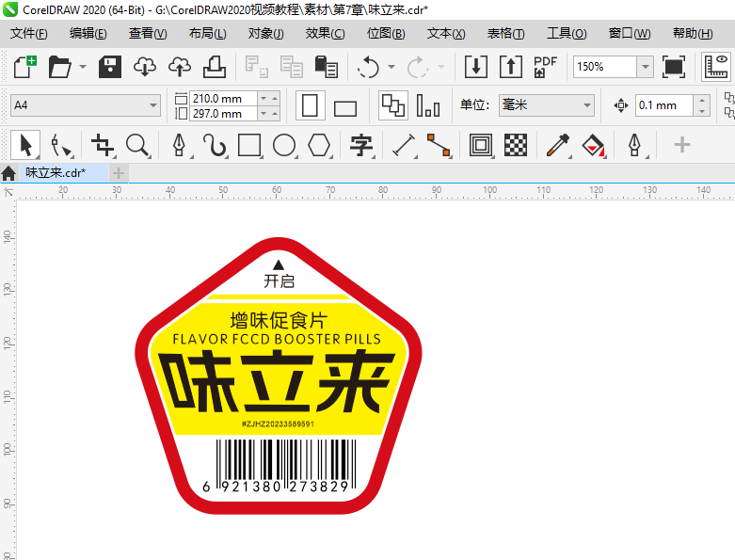Click the 味立来 headline text on canvas
This screenshot has height=560, width=735.
click(x=276, y=381)
